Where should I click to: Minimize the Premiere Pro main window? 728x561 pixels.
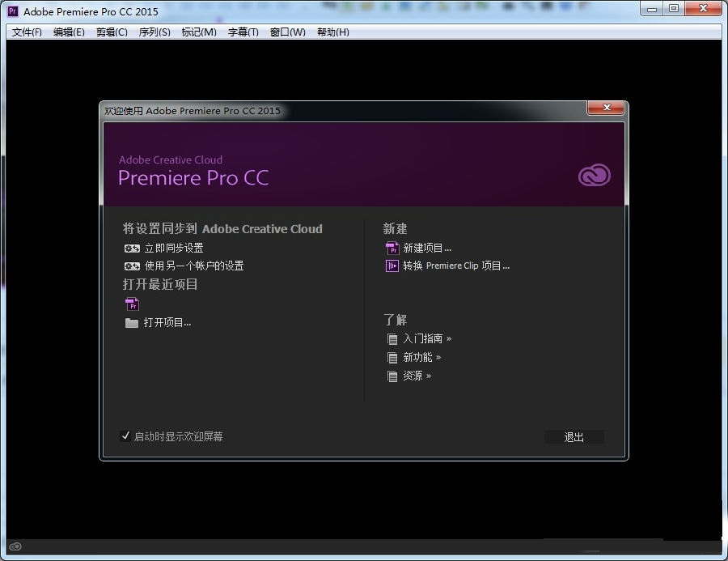(651, 8)
